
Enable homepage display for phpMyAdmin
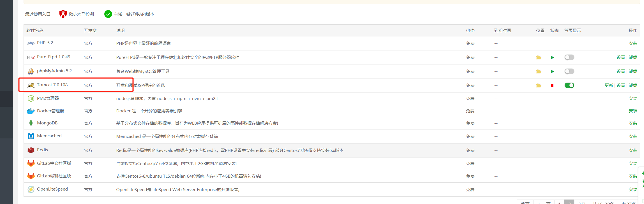point(569,71)
